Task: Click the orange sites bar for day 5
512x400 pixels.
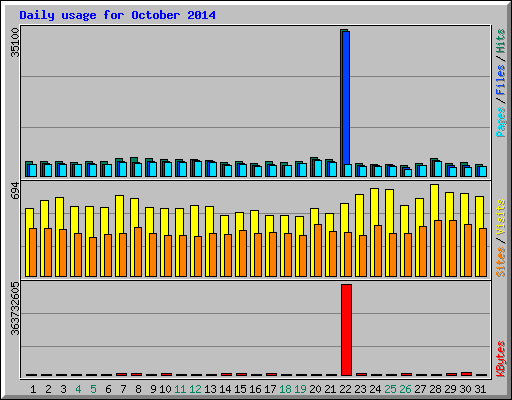Action: [x=93, y=257]
